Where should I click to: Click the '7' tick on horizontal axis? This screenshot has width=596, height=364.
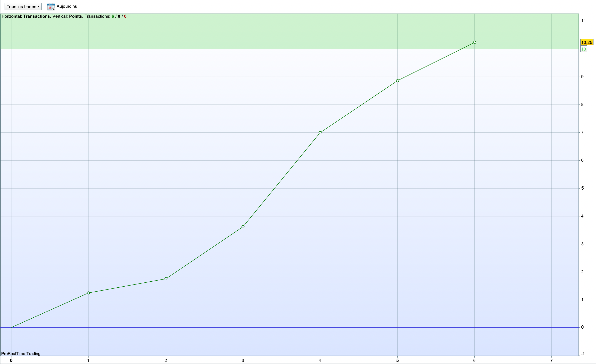tap(551, 360)
